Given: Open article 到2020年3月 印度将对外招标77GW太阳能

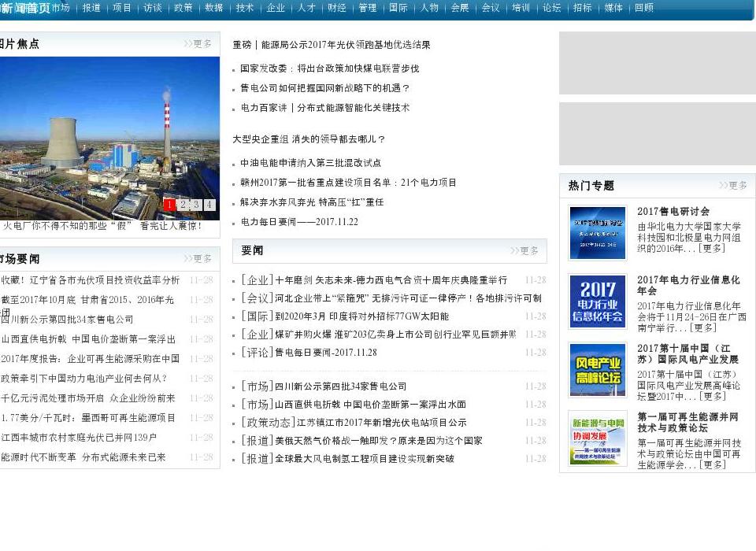Looking at the screenshot, I should (361, 316).
